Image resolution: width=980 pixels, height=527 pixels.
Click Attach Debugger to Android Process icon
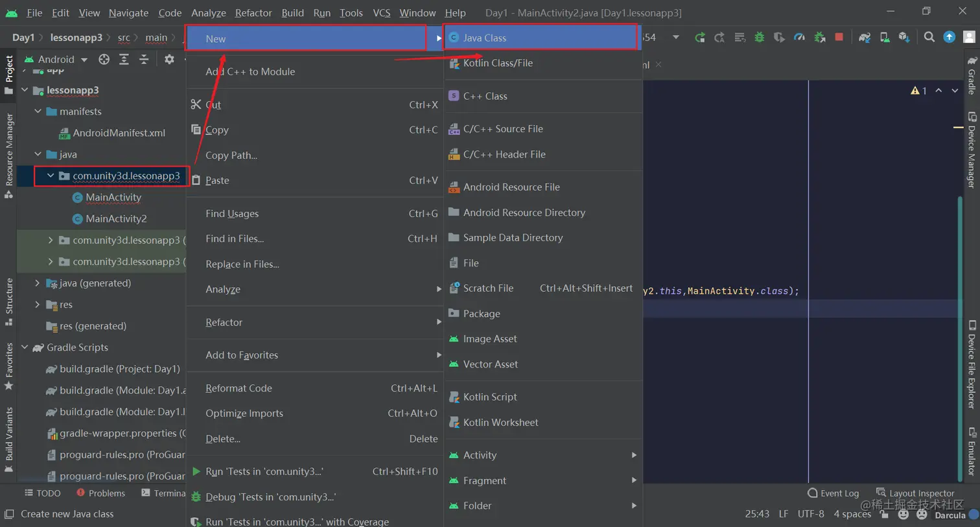pos(819,38)
